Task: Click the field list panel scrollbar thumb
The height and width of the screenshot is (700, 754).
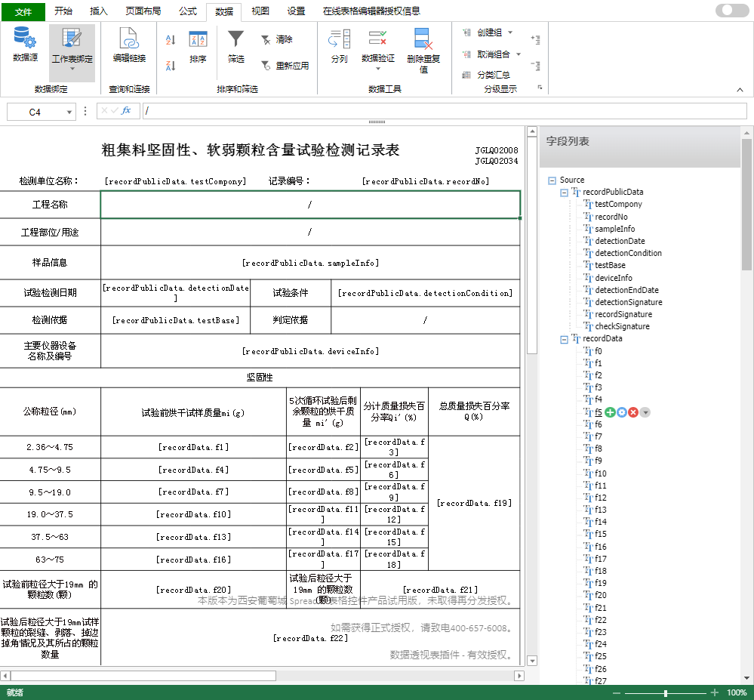Action: click(746, 205)
